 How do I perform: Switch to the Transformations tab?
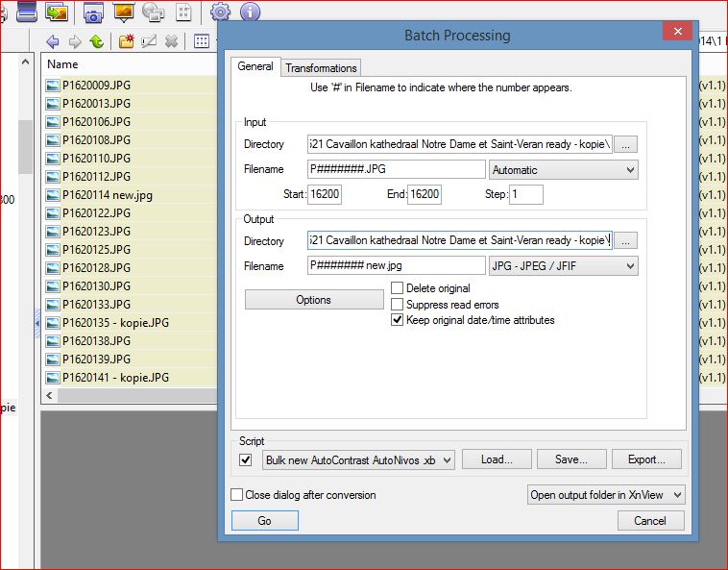321,68
